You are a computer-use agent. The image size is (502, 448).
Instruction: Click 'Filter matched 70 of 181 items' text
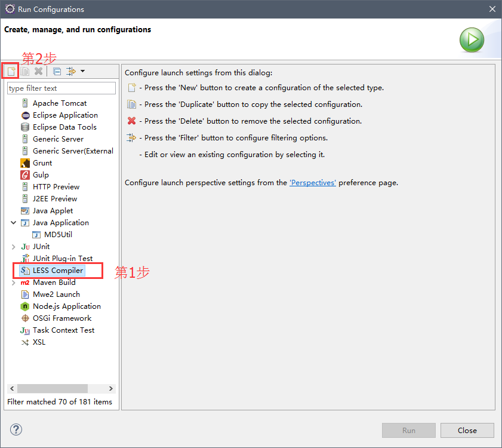point(60,402)
